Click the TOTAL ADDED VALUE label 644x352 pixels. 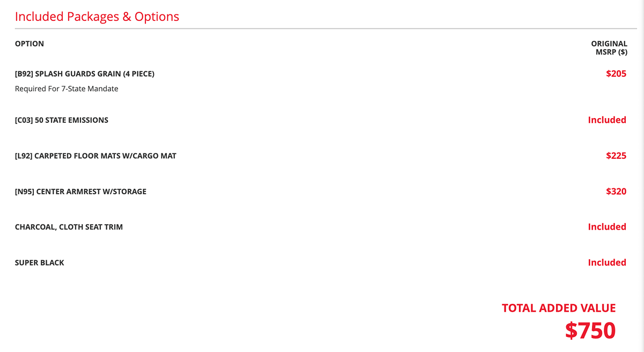(x=559, y=309)
